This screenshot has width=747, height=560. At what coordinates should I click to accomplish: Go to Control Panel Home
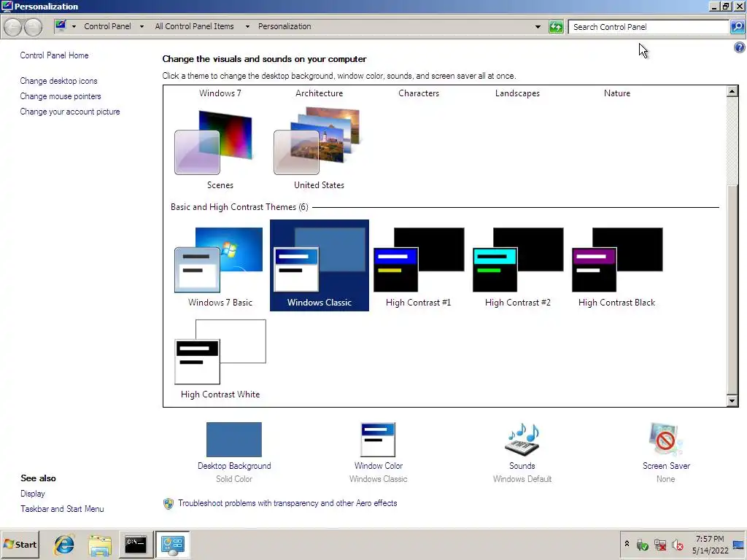coord(54,55)
